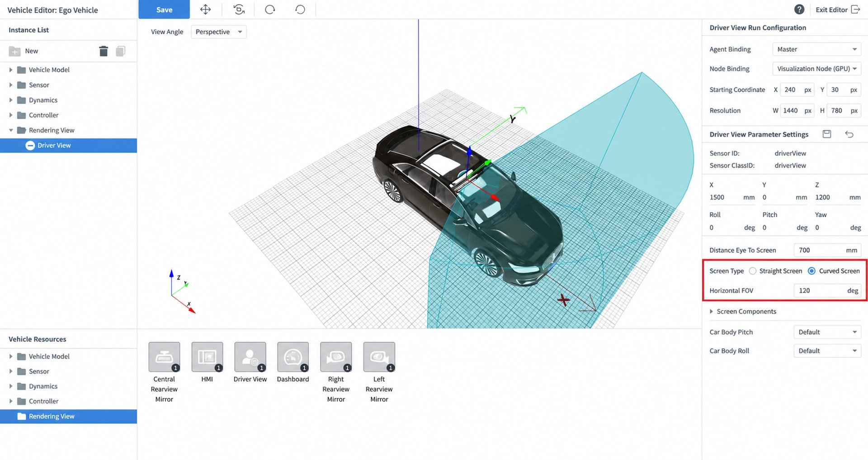Click Exit Editor
The image size is (868, 460).
(838, 9)
